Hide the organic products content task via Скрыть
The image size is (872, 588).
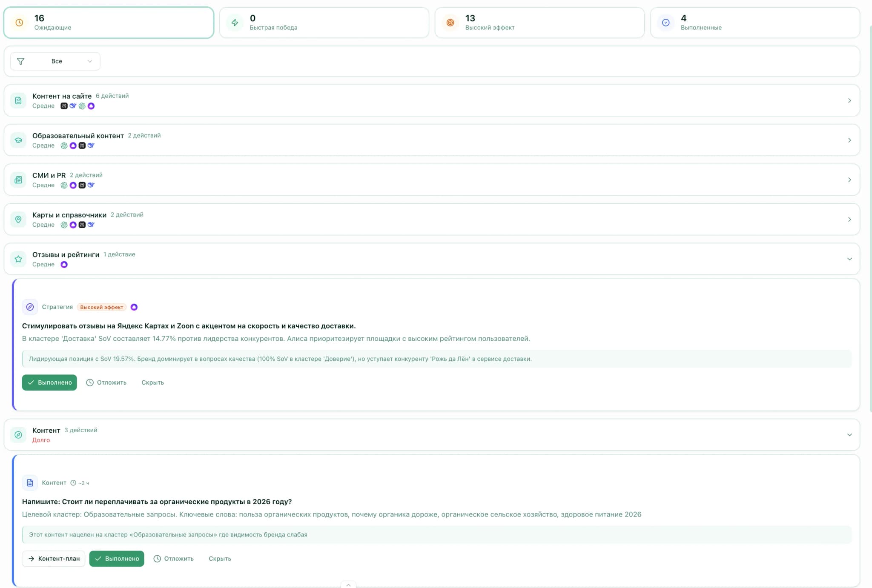(220, 559)
